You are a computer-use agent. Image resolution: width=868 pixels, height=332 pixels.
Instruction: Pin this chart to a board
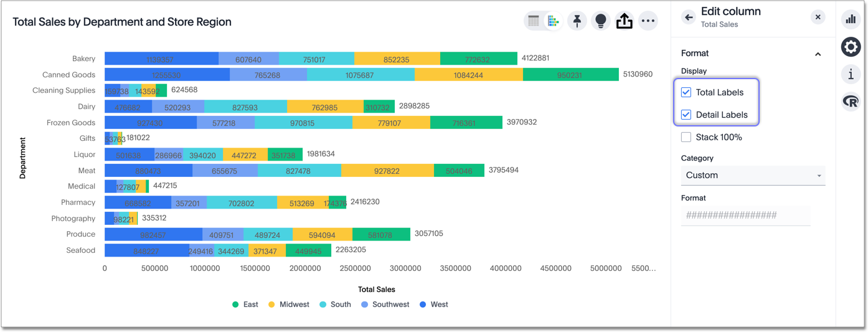[577, 21]
